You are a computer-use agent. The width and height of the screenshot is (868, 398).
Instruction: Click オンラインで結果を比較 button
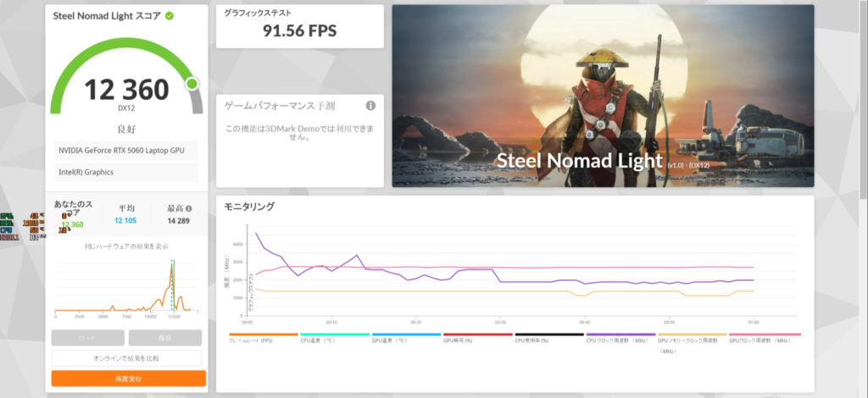point(126,358)
